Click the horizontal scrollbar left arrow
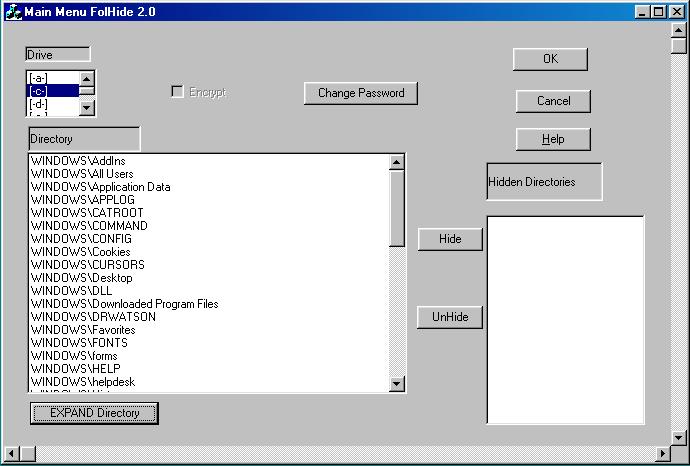Image resolution: width=690 pixels, height=466 pixels. coord(12,453)
